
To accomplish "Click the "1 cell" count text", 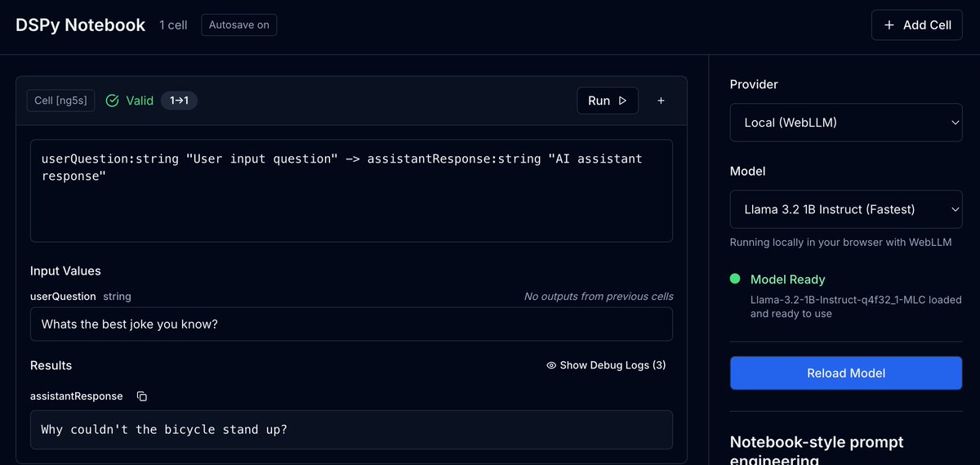I will 173,25.
